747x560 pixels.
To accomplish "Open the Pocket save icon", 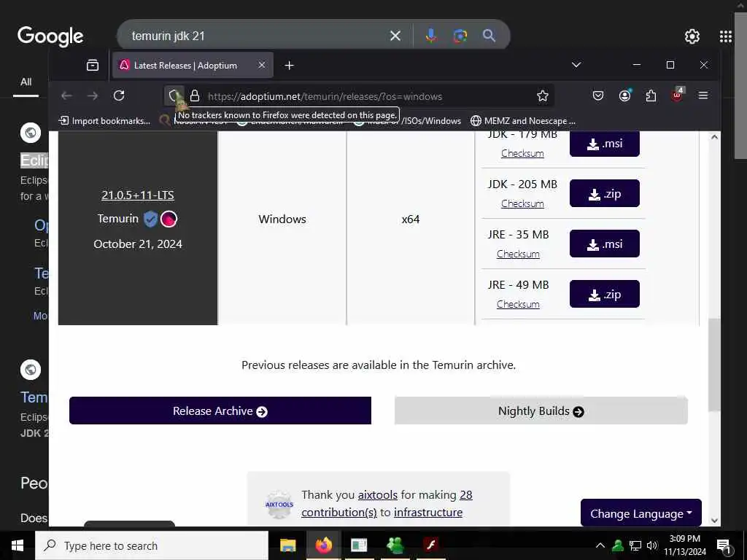I will point(598,96).
